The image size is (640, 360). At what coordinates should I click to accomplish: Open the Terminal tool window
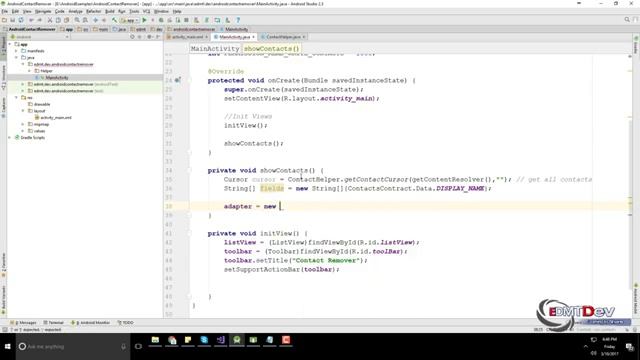(x=54, y=322)
